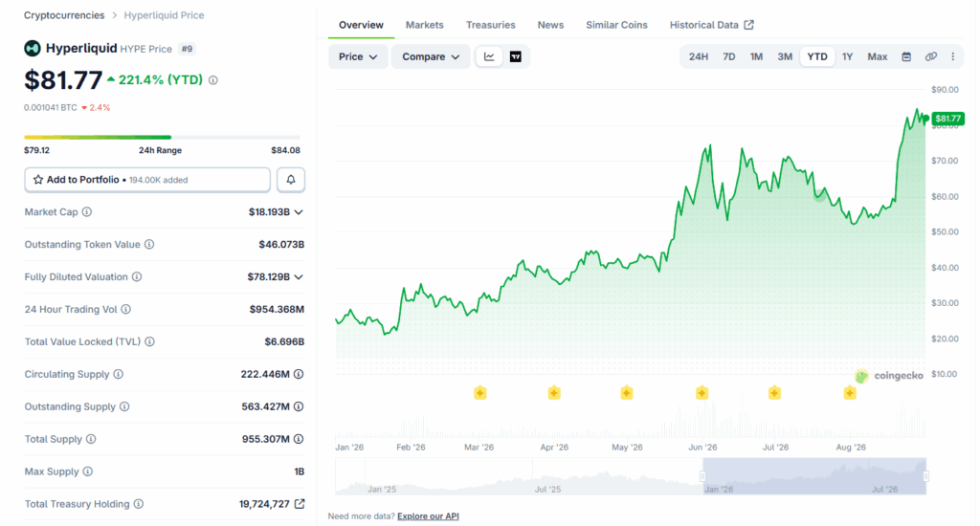
Task: Click the August news marker on chart
Action: [850, 393]
